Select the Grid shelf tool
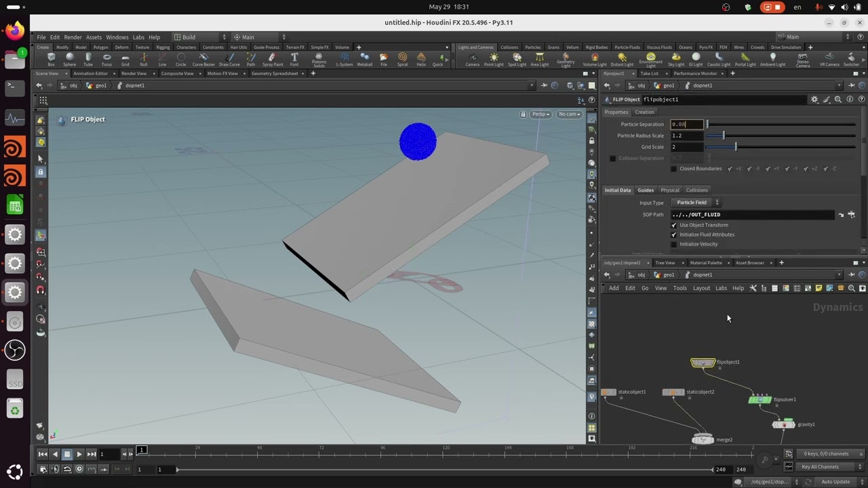 click(x=125, y=59)
